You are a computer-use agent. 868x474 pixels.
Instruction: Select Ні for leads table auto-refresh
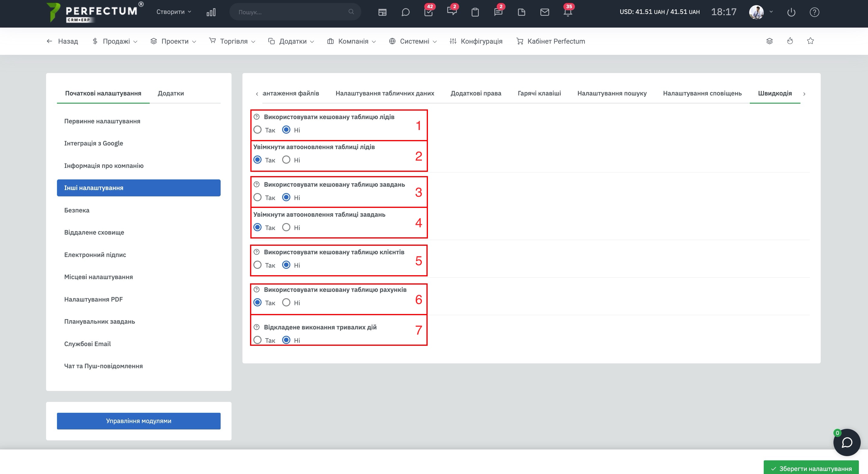click(x=286, y=160)
